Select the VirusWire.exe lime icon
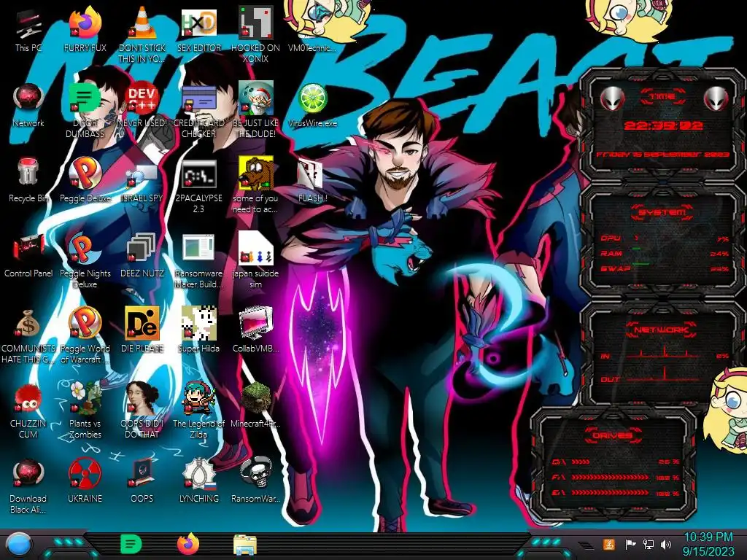747x560 pixels. (x=312, y=105)
